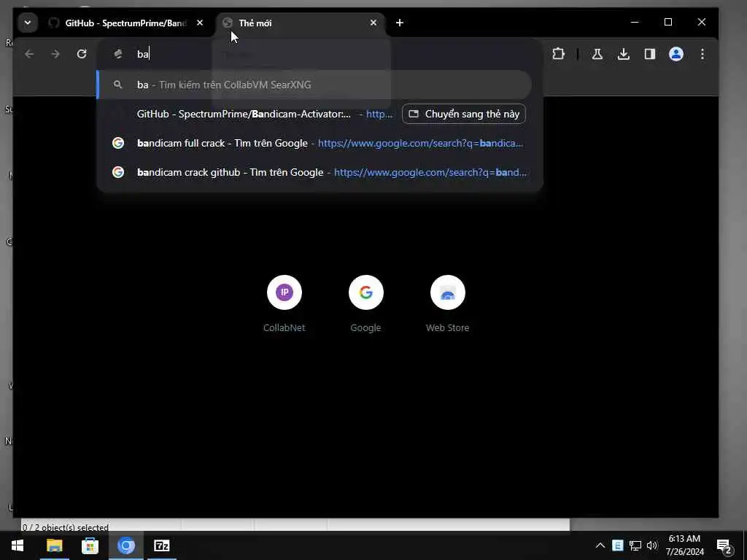Image resolution: width=747 pixels, height=560 pixels.
Task: Go back with the back arrow
Action: point(29,54)
